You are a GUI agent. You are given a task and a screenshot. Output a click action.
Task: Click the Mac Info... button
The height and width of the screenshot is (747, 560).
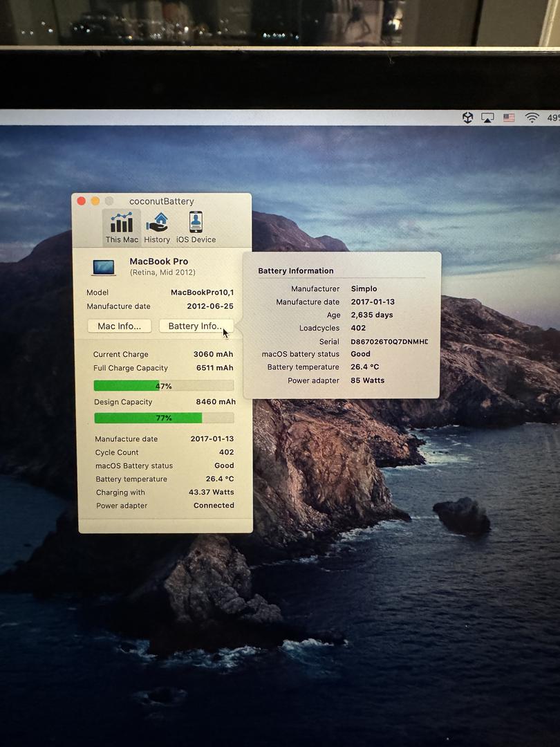[x=120, y=326]
